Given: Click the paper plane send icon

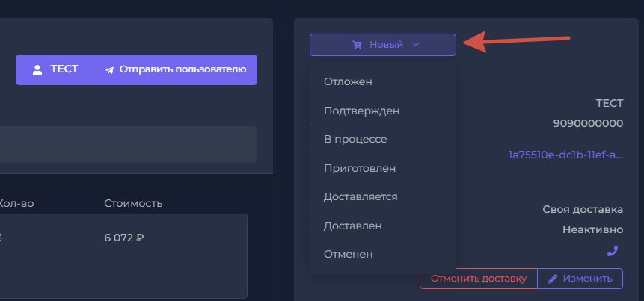Looking at the screenshot, I should coord(110,69).
